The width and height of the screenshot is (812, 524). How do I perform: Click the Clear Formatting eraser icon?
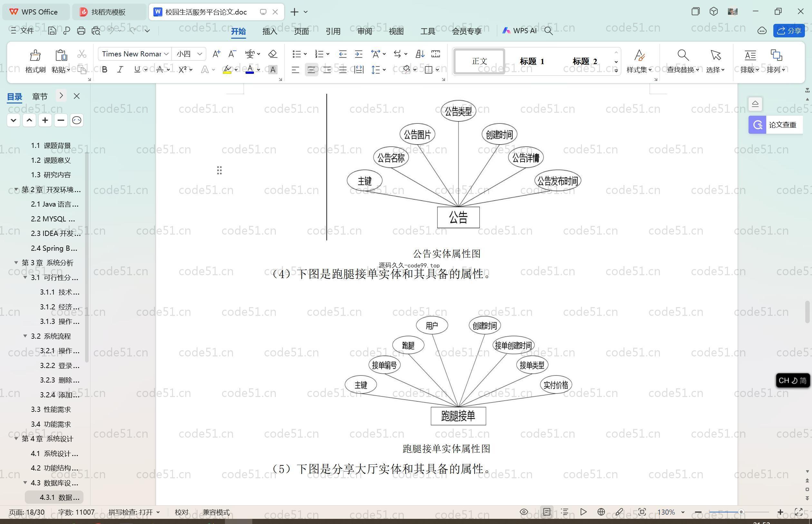tap(273, 54)
